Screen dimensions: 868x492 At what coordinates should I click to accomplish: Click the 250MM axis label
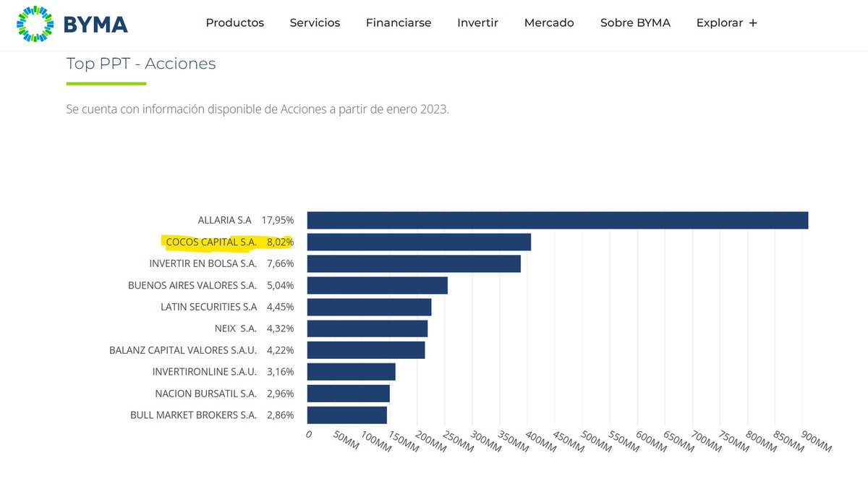460,441
